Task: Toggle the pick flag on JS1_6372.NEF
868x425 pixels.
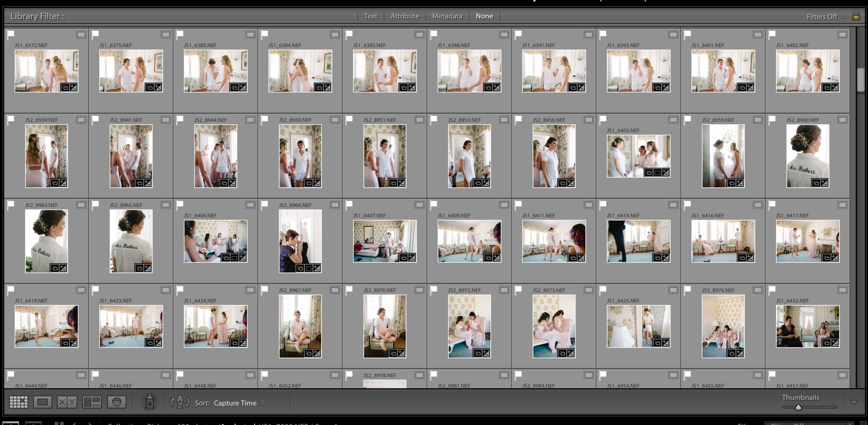Action: click(x=11, y=34)
